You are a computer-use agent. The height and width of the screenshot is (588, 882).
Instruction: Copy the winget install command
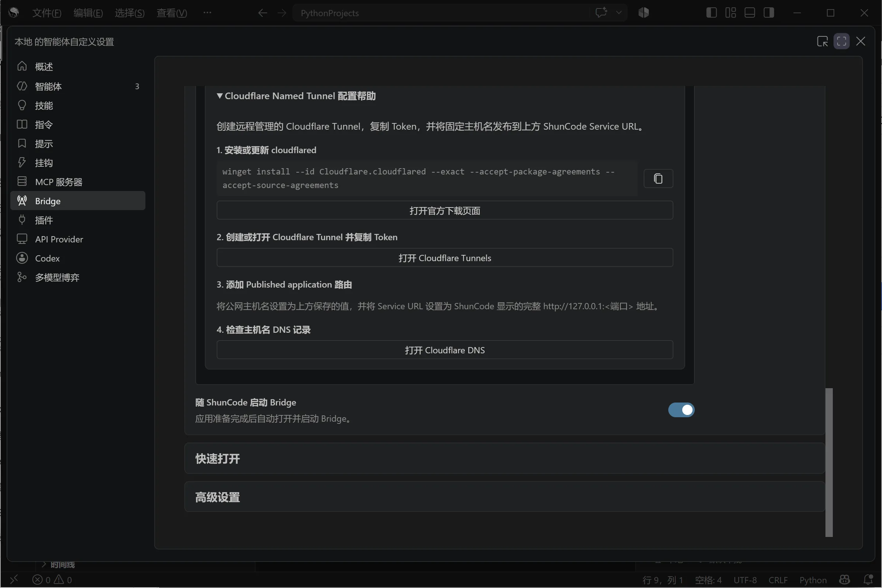(x=658, y=178)
